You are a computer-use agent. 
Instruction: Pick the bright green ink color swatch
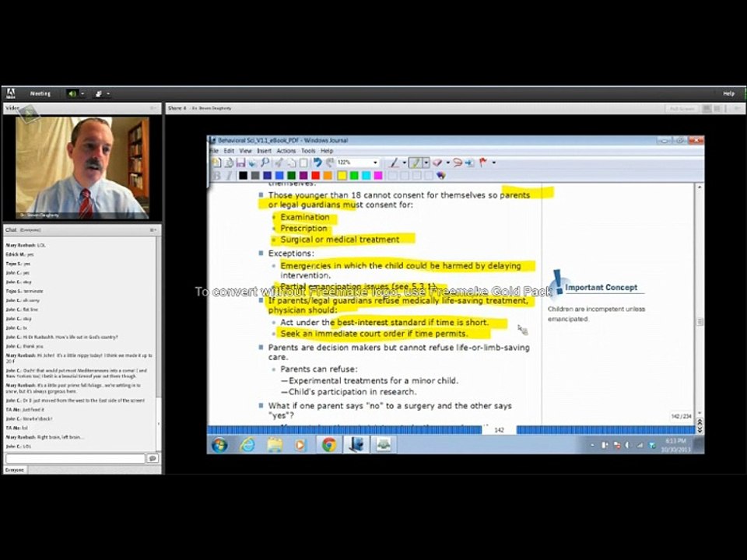(354, 176)
